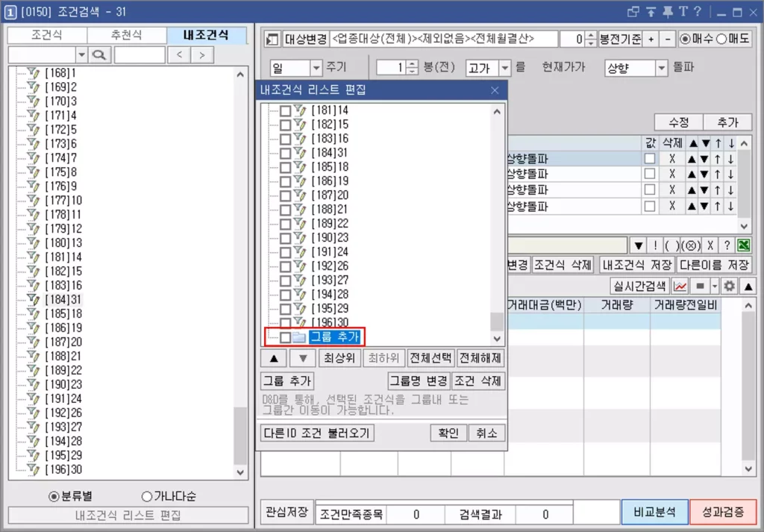The image size is (764, 532).
Task: Toggle 값 checkbox in first 상향돌파 row
Action: [x=650, y=159]
